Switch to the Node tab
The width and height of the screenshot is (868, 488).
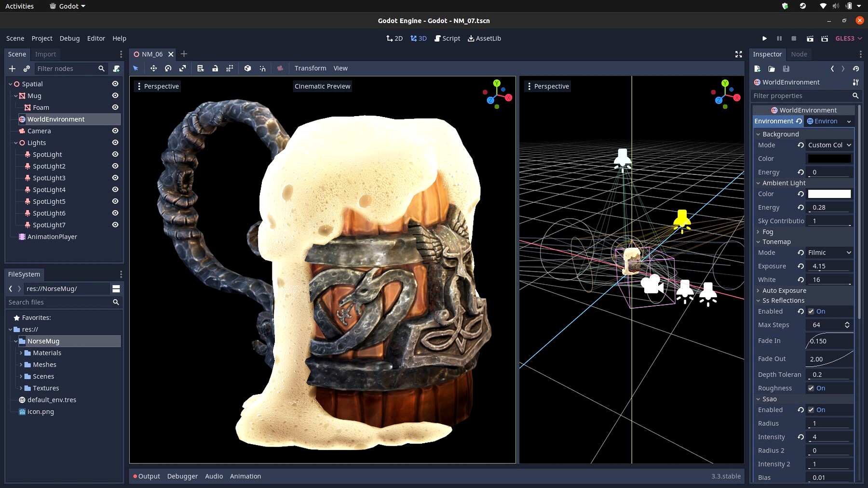(x=799, y=54)
